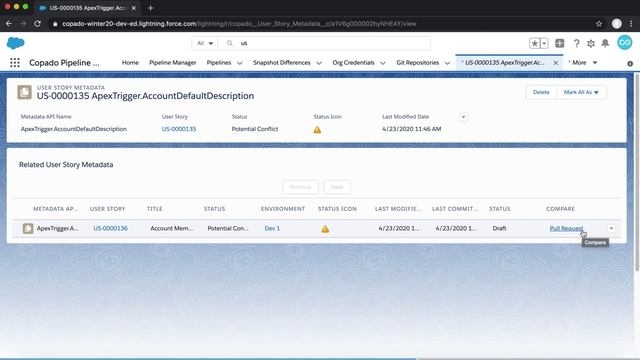Open the Chrome profile icon
The image size is (640, 360).
click(617, 24)
